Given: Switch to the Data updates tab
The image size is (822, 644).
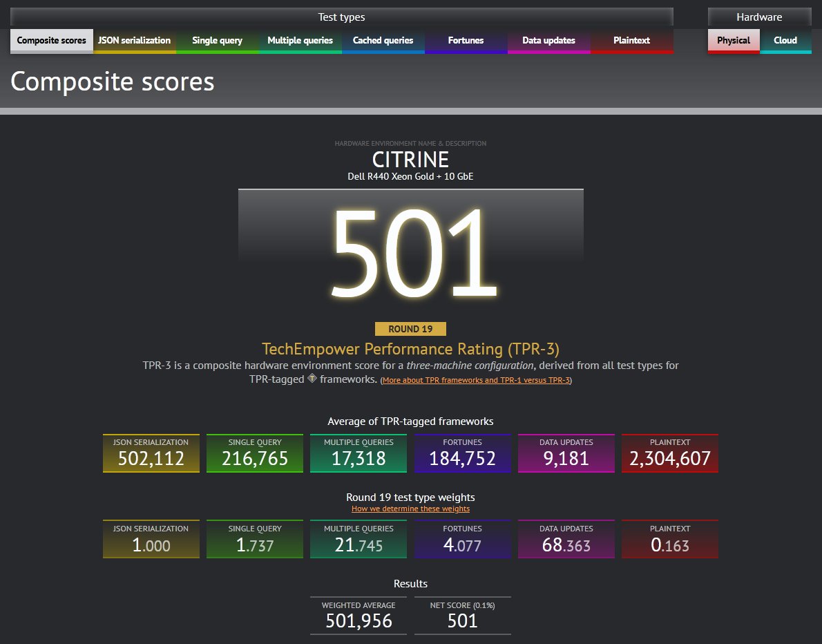Looking at the screenshot, I should [548, 41].
